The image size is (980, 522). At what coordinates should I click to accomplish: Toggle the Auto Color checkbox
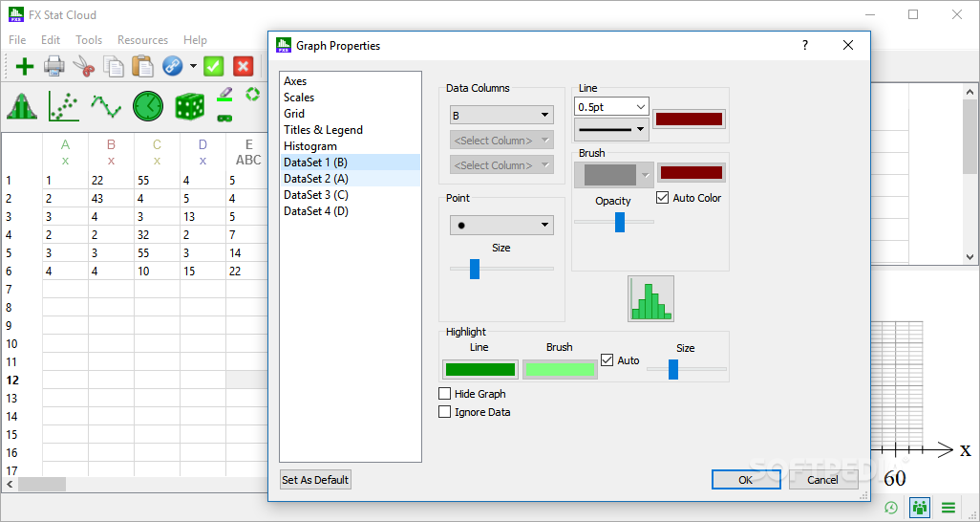click(x=663, y=198)
